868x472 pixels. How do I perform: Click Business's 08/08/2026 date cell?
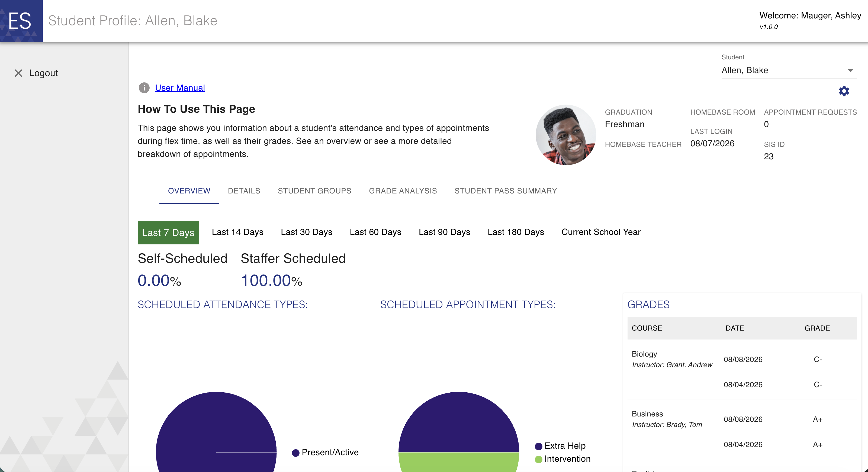743,419
